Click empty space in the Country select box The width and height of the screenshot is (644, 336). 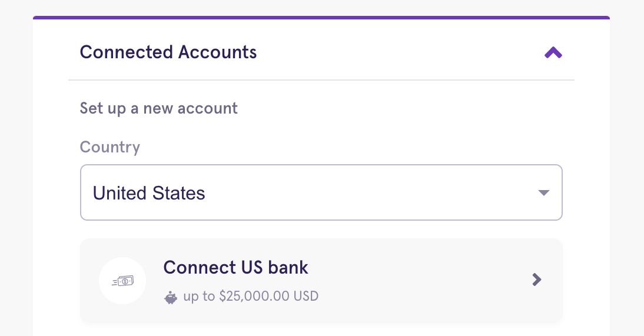[x=370, y=192]
